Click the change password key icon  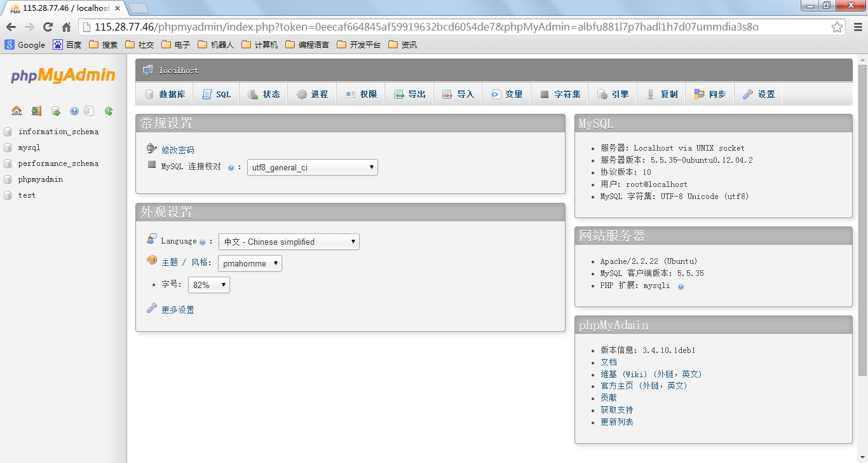(151, 149)
